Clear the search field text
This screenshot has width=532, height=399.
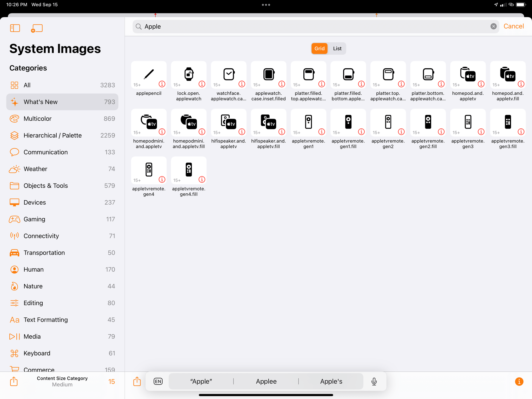493,26
